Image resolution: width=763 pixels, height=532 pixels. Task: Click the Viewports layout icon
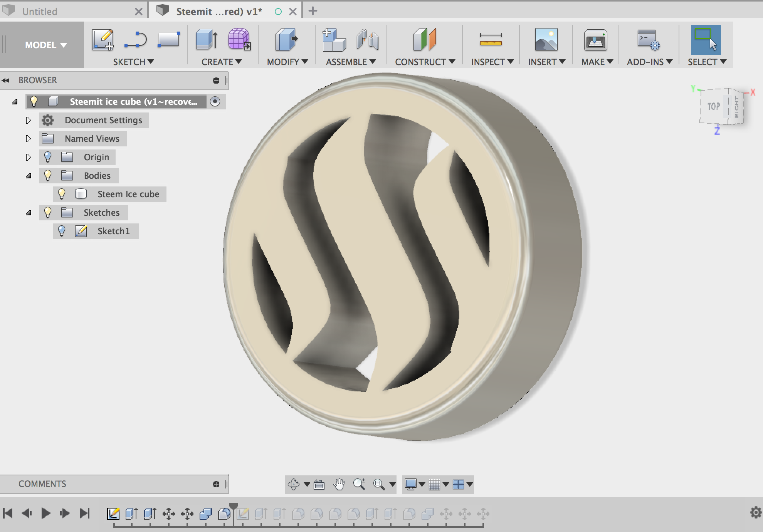[x=458, y=484]
